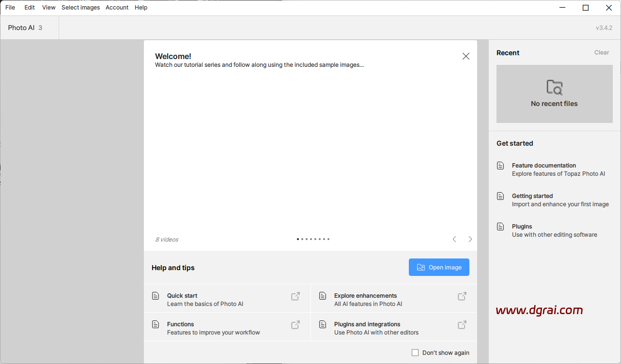Open the Help menu
This screenshot has width=621, height=364.
(x=141, y=7)
